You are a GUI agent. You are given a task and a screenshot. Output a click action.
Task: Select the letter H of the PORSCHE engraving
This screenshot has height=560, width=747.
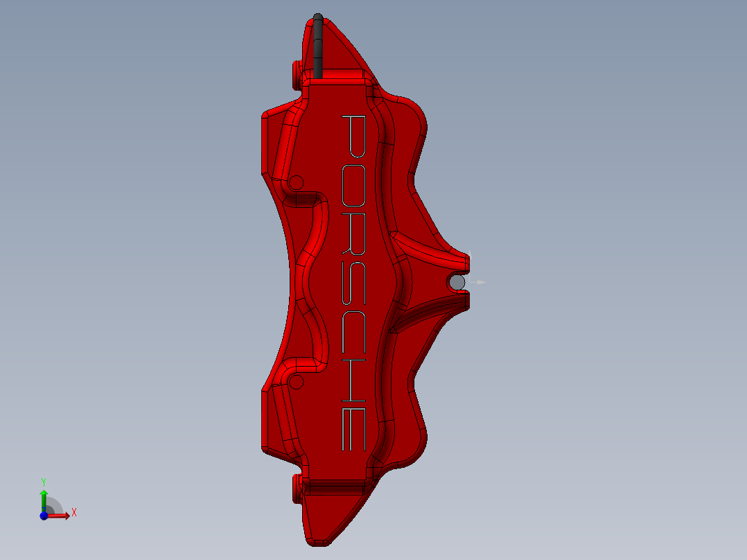[x=354, y=380]
